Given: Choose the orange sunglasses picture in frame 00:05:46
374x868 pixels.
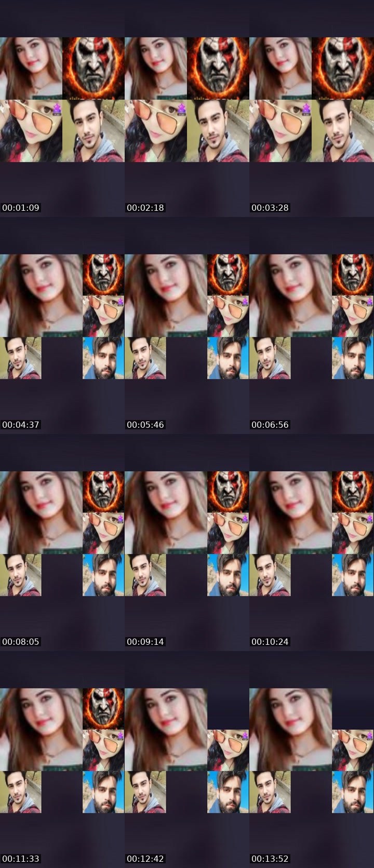Looking at the screenshot, I should [x=229, y=316].
